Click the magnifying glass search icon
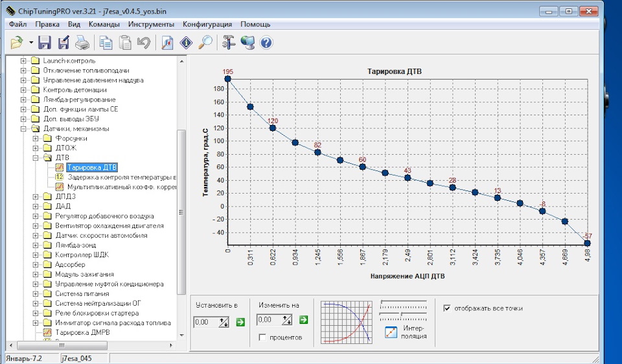The width and height of the screenshot is (622, 364). coord(205,43)
